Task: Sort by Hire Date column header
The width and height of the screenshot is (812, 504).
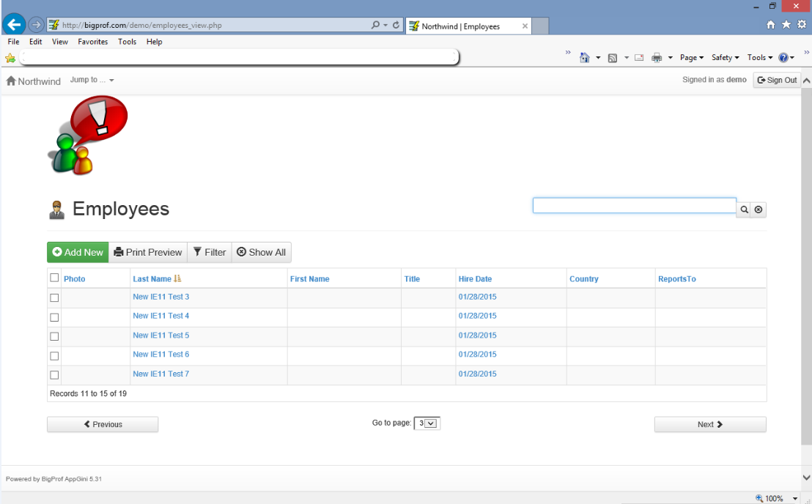Action: pyautogui.click(x=475, y=279)
